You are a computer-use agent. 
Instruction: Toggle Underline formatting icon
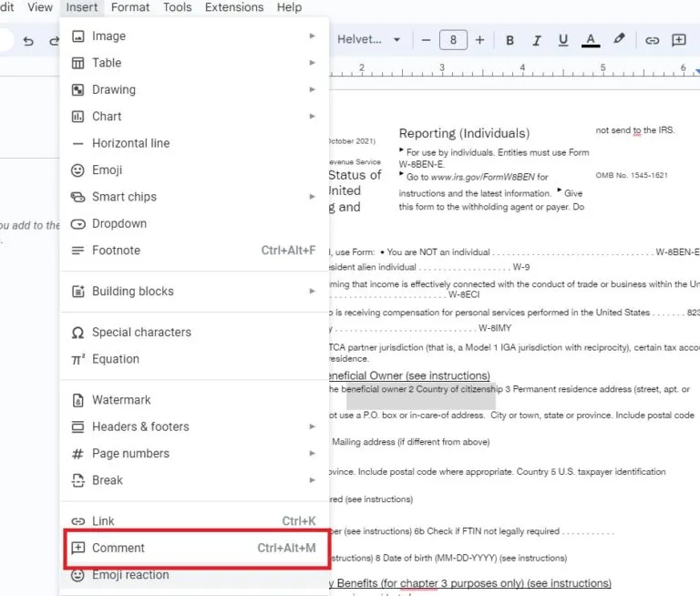pyautogui.click(x=563, y=40)
